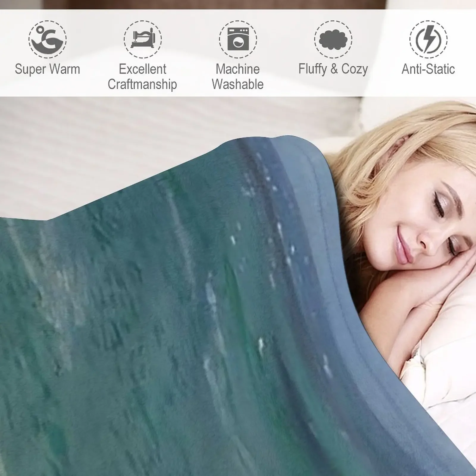Click the word Craftmanship
The image size is (476, 476).
(x=143, y=84)
